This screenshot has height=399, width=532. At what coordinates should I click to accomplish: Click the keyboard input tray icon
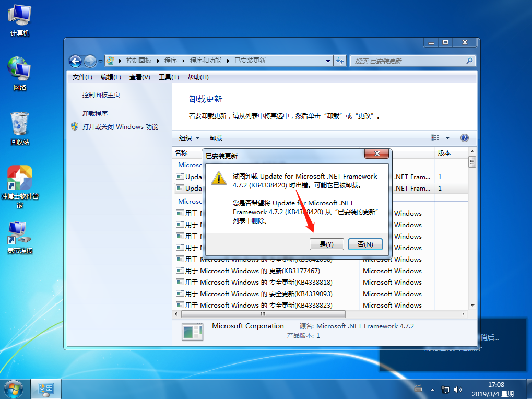[418, 389]
